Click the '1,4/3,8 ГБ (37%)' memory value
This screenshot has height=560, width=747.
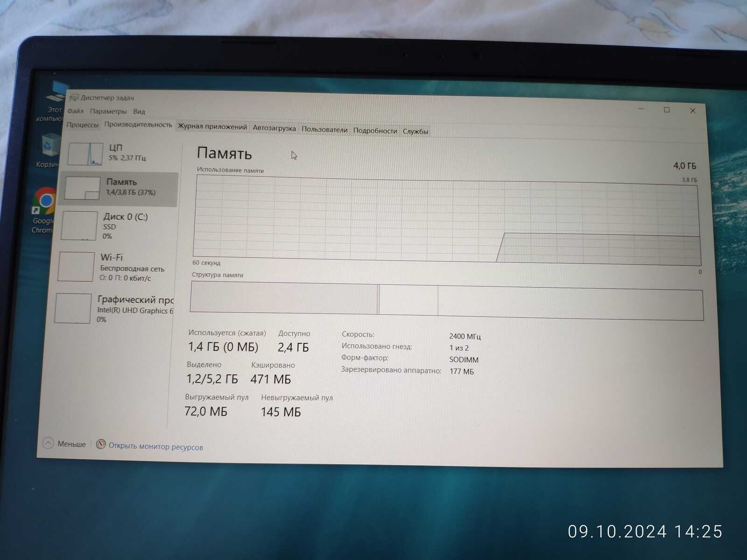(131, 192)
